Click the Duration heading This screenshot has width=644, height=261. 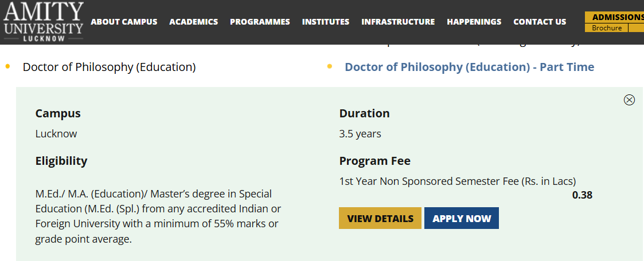click(364, 113)
